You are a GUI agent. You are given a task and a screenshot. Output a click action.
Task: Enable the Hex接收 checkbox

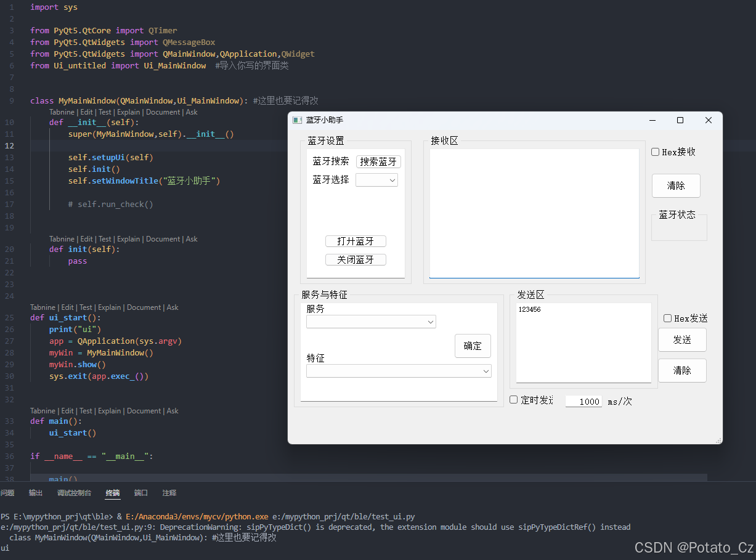pos(655,152)
